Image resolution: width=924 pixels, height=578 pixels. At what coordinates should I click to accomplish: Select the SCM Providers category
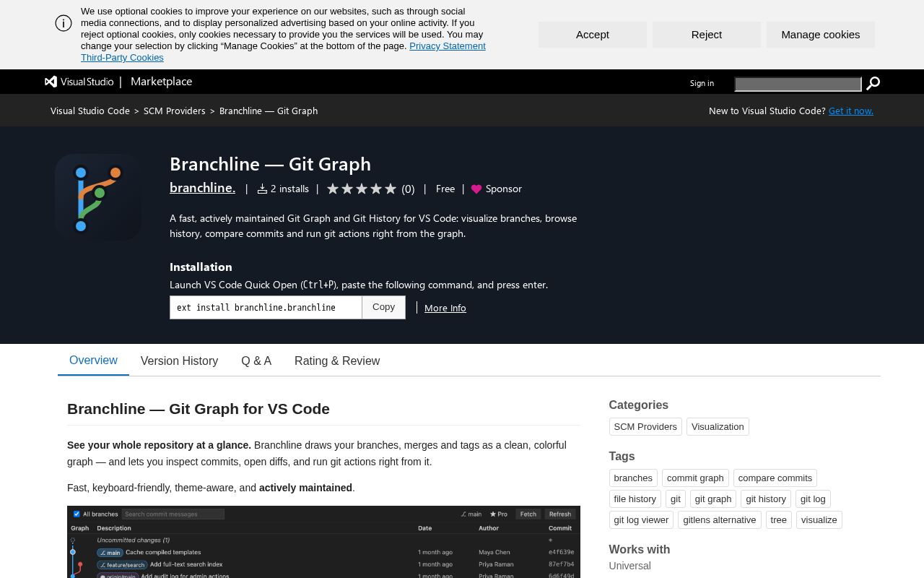point(645,427)
